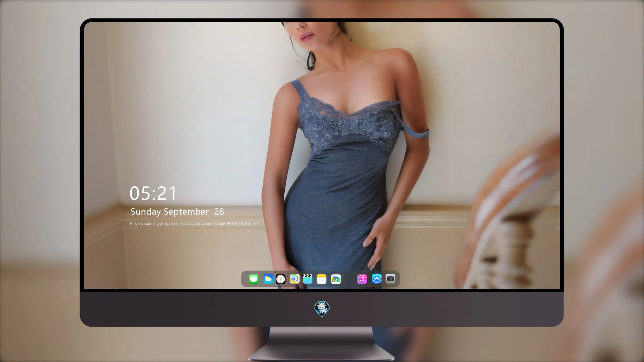Open the Videos clapperboard app icon
This screenshot has width=644, height=362.
[x=308, y=279]
